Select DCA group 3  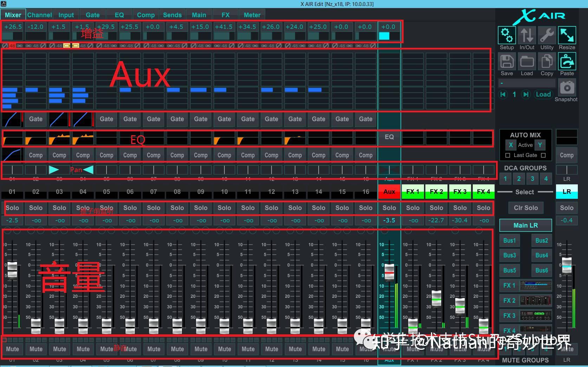pyautogui.click(x=532, y=179)
